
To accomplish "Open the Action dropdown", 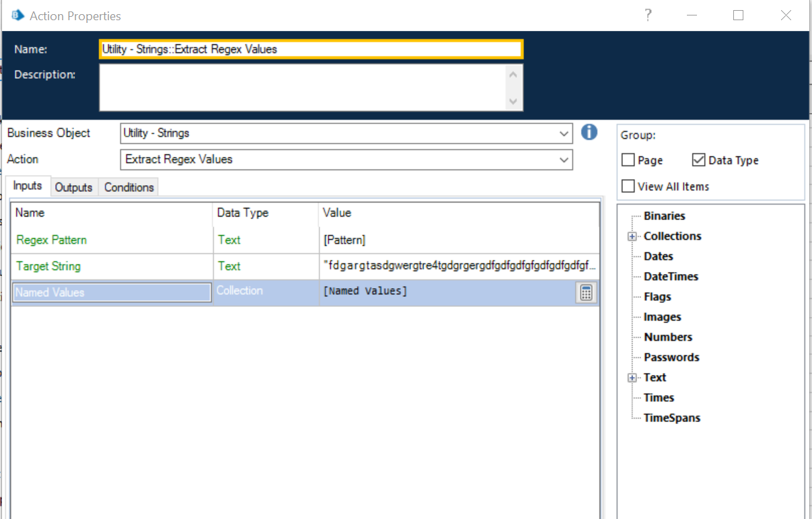I will click(x=564, y=160).
